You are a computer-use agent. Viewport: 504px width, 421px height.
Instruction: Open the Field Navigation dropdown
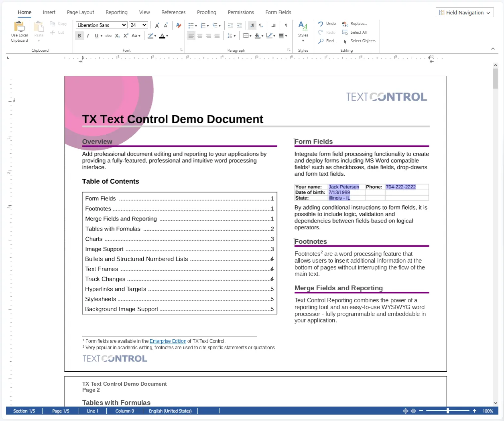465,12
